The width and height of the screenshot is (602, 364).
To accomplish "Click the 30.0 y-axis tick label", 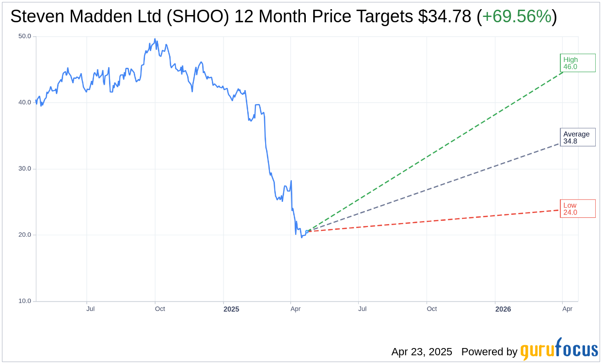I will pos(25,169).
